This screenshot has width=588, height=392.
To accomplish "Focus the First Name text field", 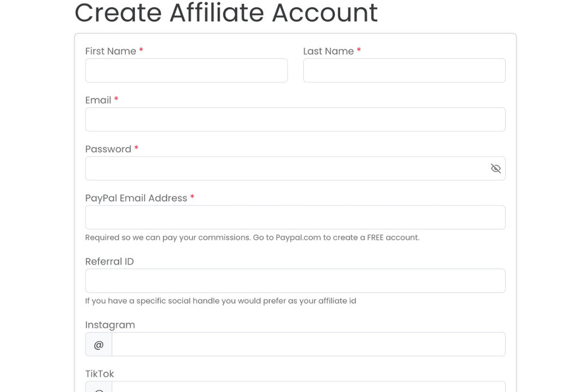I will (186, 71).
